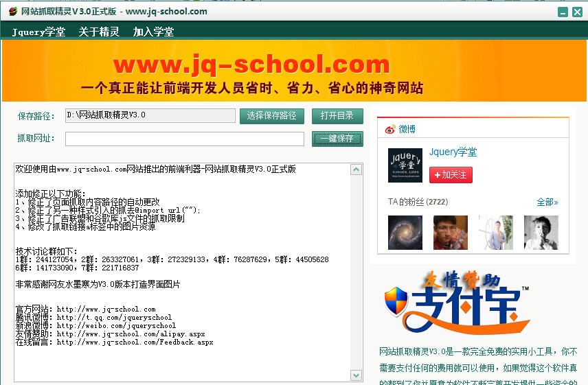Open the 加入学堂 menu
Image resolution: width=588 pixels, height=385 pixels.
[153, 32]
